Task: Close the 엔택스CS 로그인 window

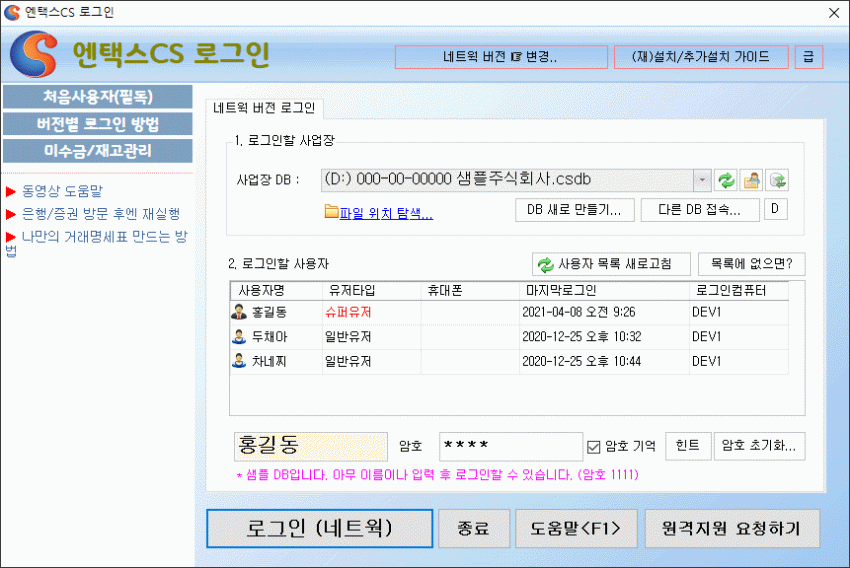Action: pos(834,13)
